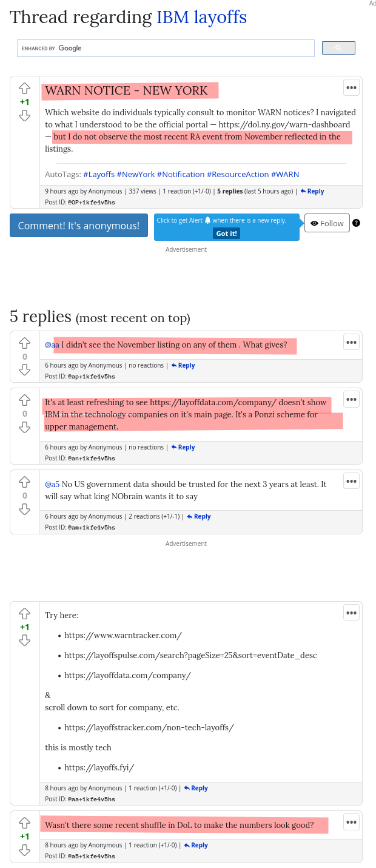Upvote the "Try here" links reply

(x=24, y=613)
